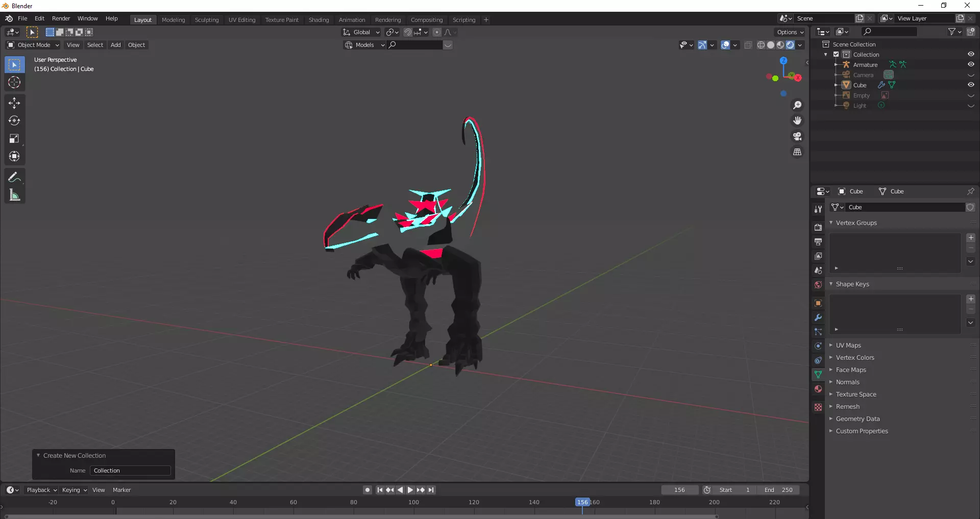Add a new workspace tab
The image size is (980, 519).
pos(486,20)
